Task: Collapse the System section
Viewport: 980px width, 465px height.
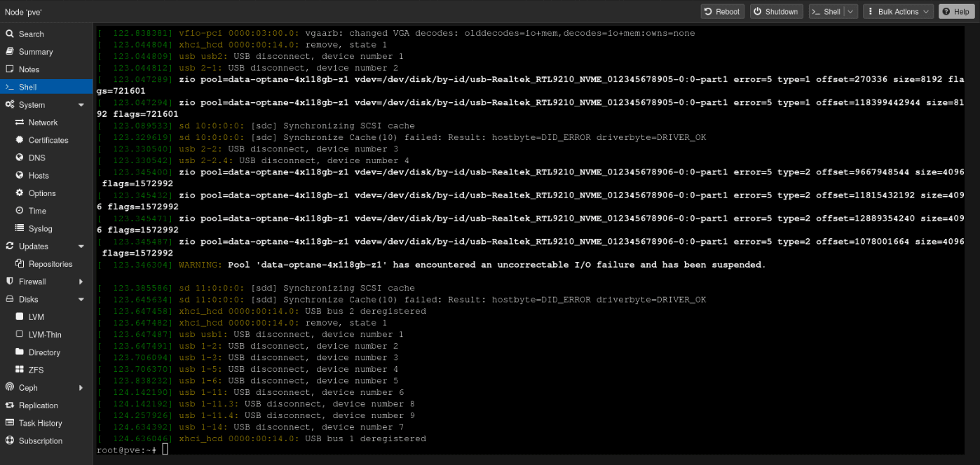Action: pyautogui.click(x=81, y=104)
